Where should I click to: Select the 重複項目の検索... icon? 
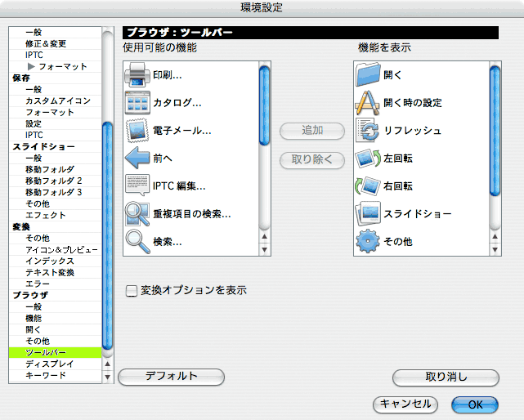click(137, 213)
